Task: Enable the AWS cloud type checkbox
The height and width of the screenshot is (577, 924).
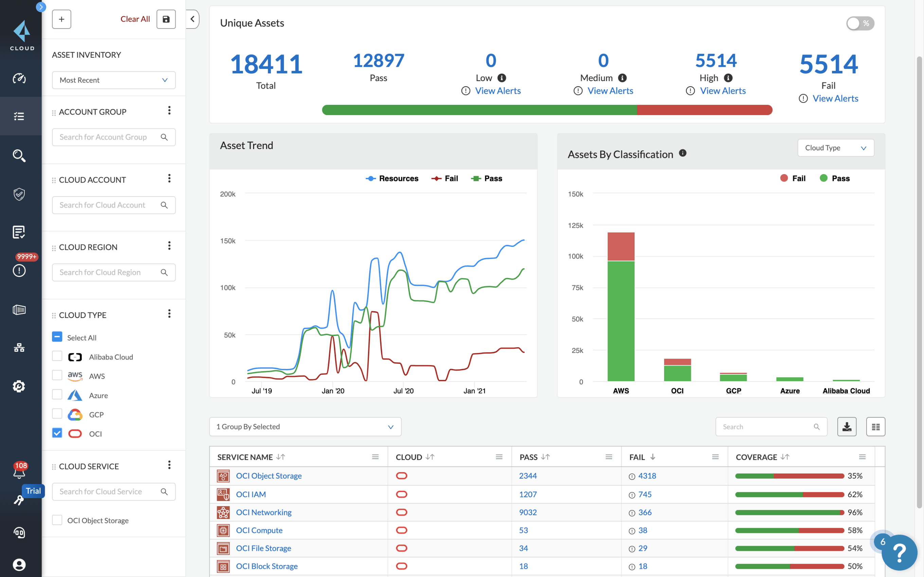Action: (57, 375)
